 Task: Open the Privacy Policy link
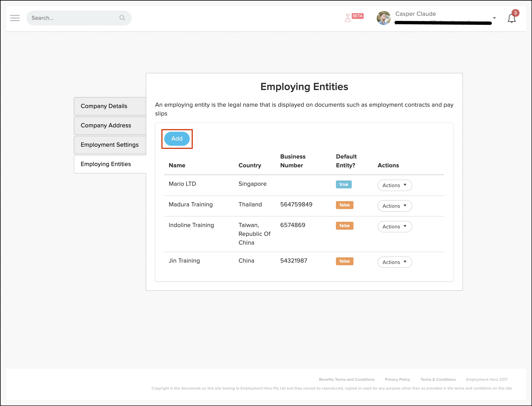[397, 379]
